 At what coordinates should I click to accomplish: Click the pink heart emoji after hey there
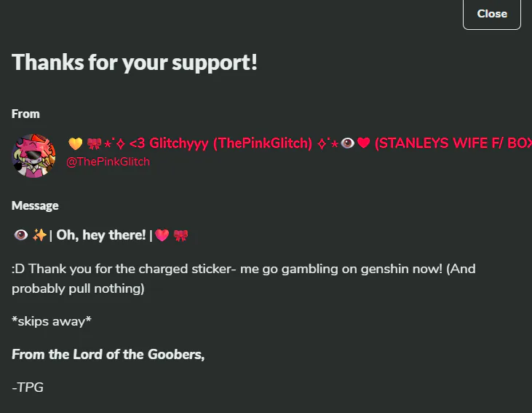coord(162,235)
